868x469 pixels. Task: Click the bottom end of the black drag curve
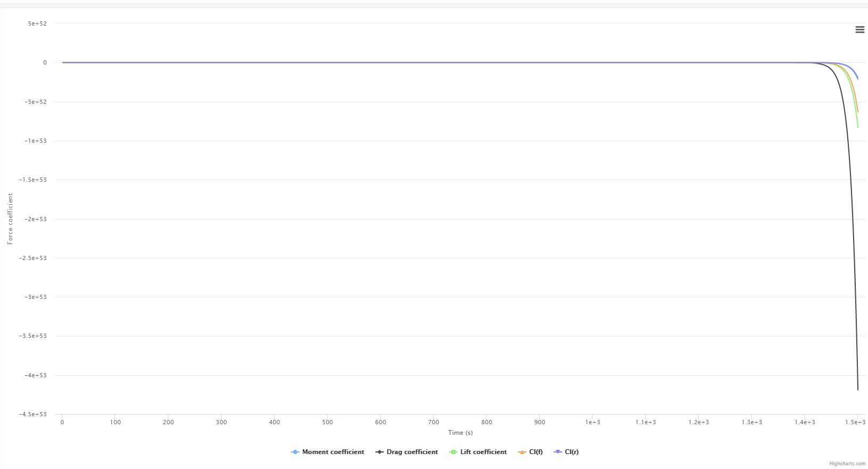(858, 389)
